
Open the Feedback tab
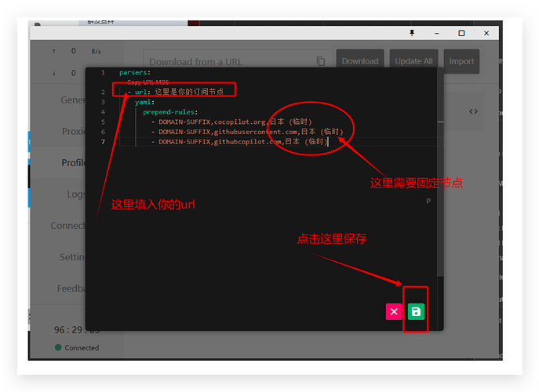pos(71,288)
